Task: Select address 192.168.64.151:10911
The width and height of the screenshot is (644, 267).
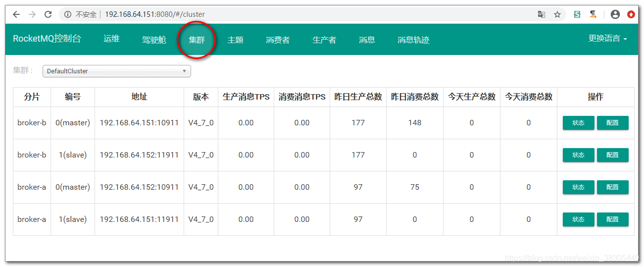Action: point(139,123)
